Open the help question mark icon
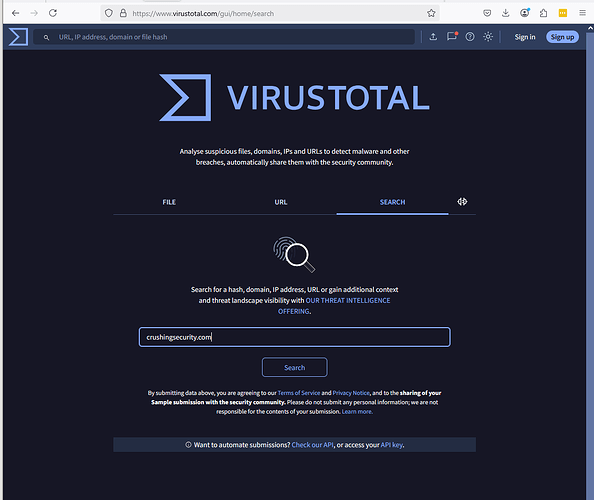The image size is (594, 500). tap(470, 37)
